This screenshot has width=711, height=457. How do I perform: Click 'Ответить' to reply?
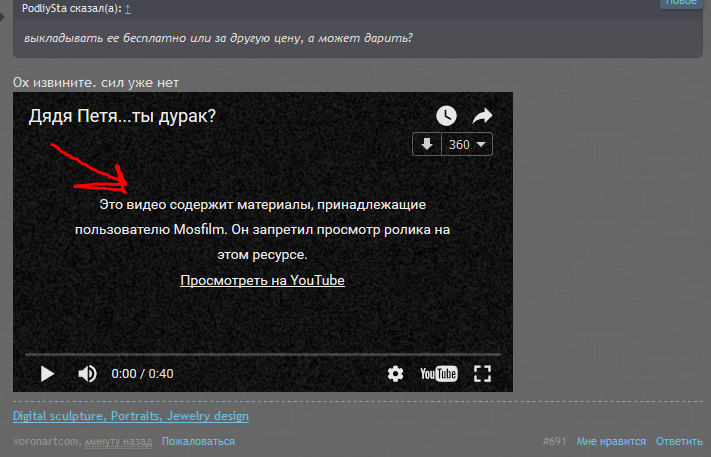(x=679, y=442)
